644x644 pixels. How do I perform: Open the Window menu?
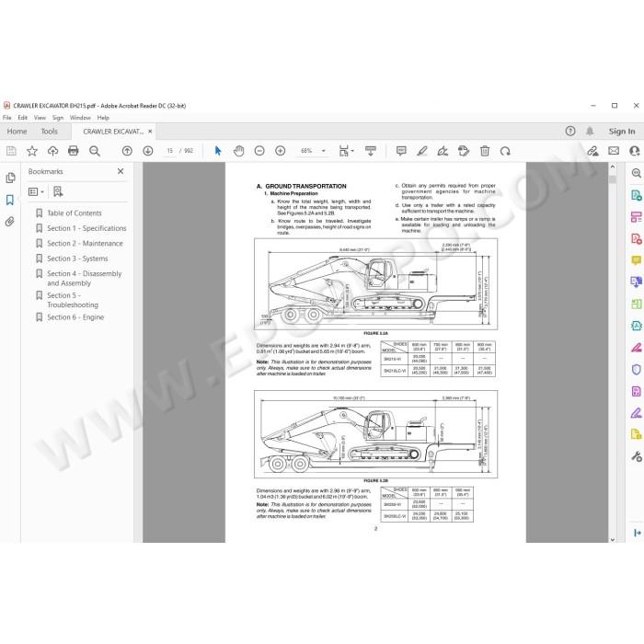click(80, 118)
